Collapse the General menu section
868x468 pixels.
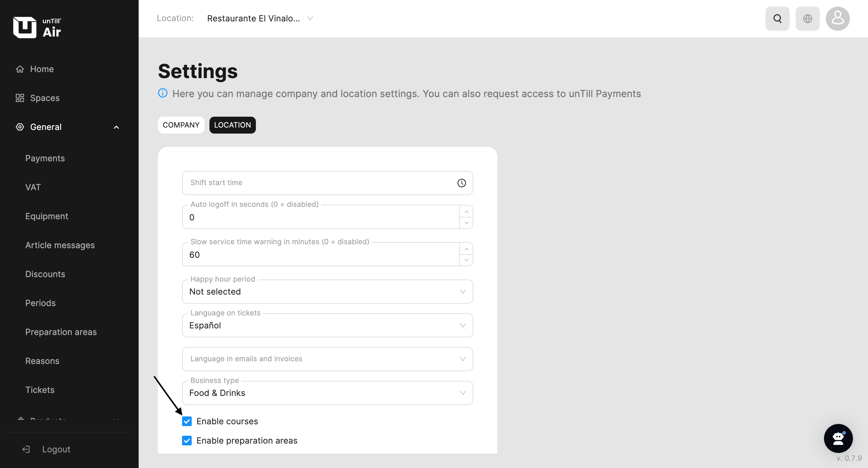click(116, 127)
